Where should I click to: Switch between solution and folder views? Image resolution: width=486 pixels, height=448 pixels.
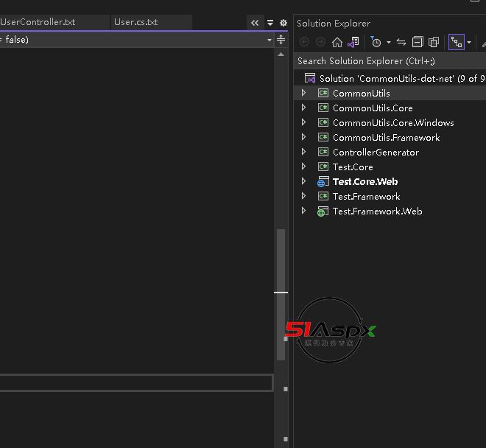point(353,42)
